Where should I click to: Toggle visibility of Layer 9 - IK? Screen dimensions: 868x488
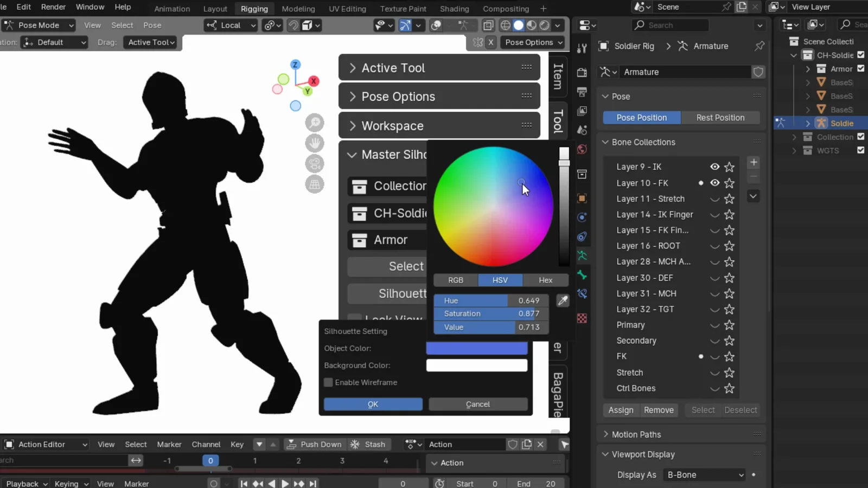(714, 167)
